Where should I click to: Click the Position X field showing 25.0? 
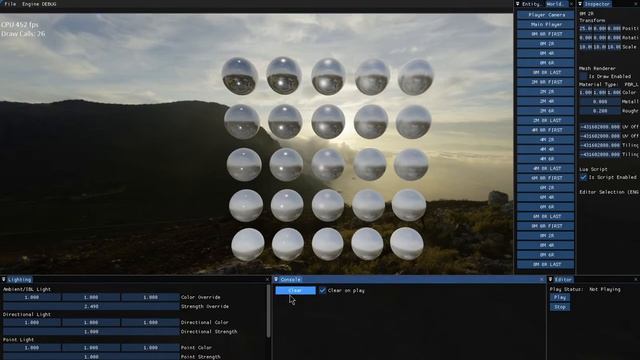pos(586,29)
